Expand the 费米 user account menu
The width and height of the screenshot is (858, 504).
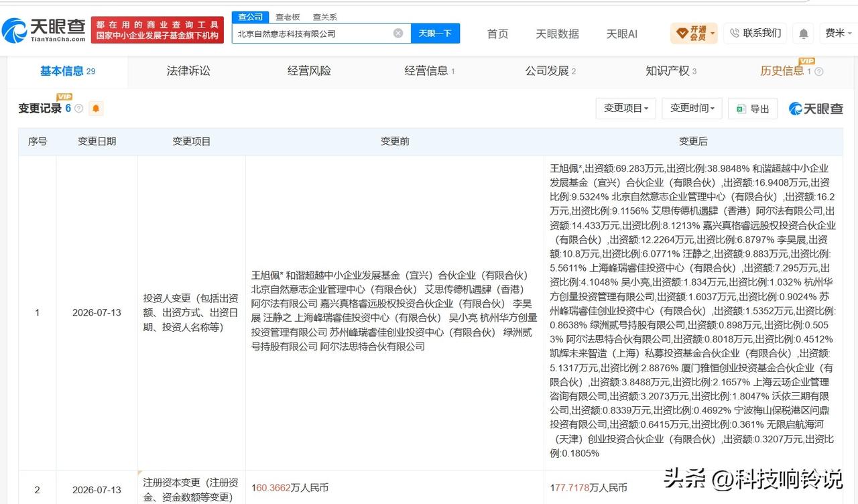click(839, 33)
